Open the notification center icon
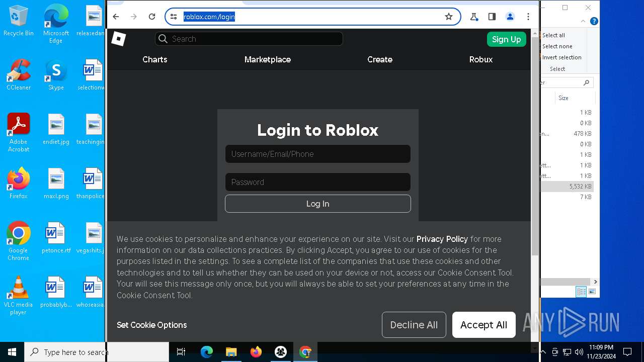The height and width of the screenshot is (362, 644). pos(627,352)
